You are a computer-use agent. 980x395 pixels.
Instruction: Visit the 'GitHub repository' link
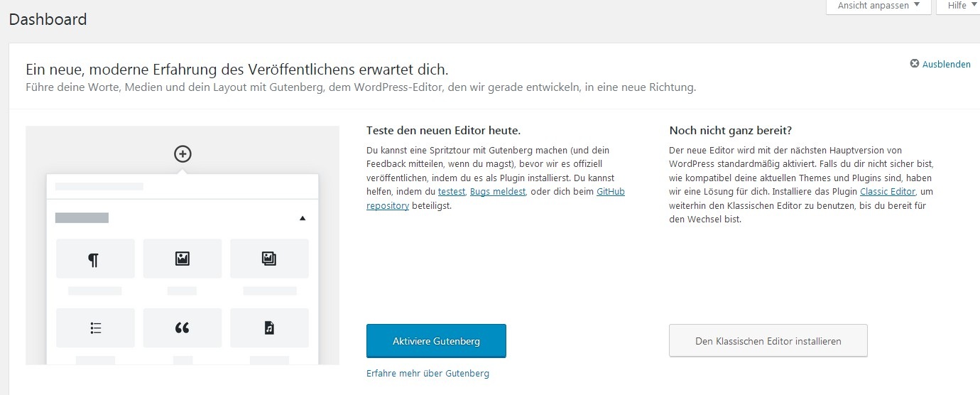point(610,192)
